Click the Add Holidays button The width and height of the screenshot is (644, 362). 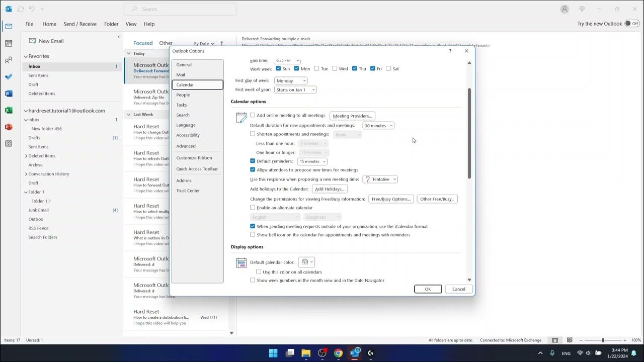coord(330,189)
